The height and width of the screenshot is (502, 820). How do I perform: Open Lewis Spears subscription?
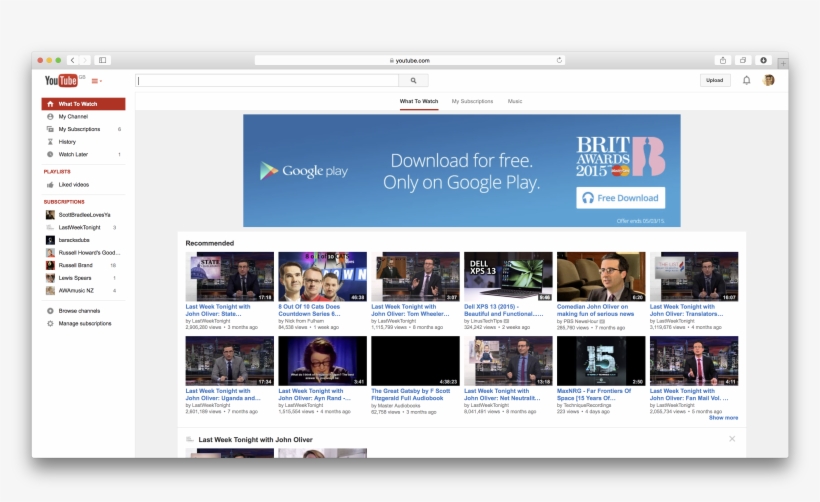click(84, 278)
